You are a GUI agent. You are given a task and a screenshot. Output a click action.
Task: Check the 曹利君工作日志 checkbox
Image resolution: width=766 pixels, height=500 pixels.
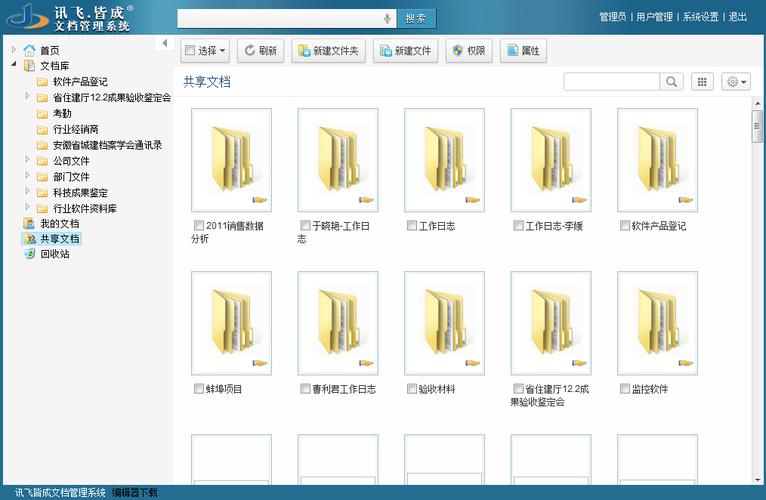[x=305, y=389]
